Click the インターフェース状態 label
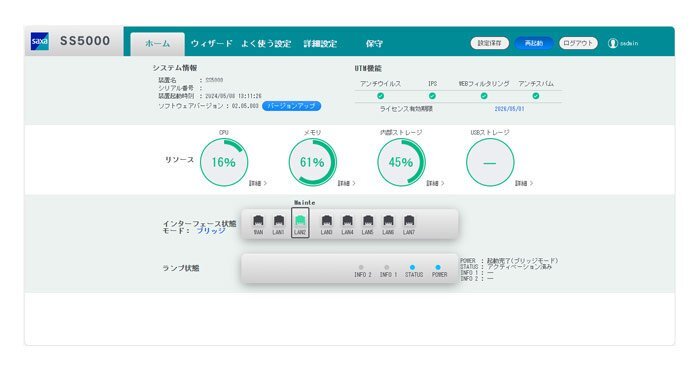Viewport: 700px width, 379px height. (x=200, y=224)
